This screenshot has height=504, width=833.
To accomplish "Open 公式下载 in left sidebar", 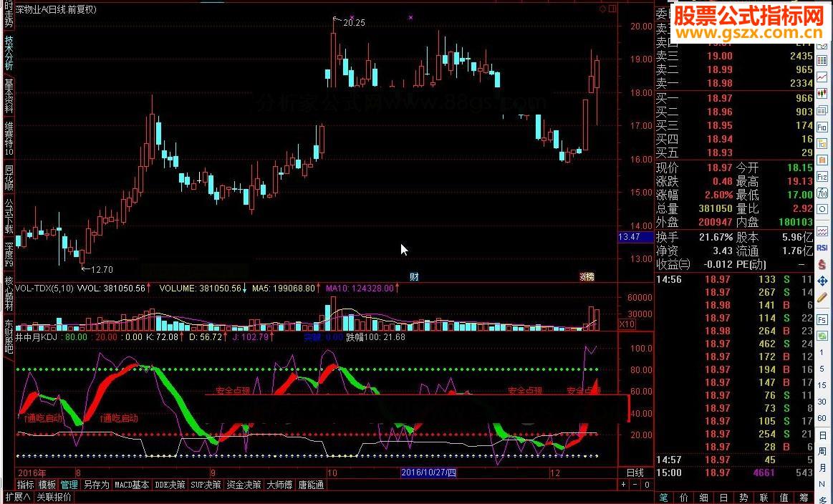I will (x=9, y=217).
